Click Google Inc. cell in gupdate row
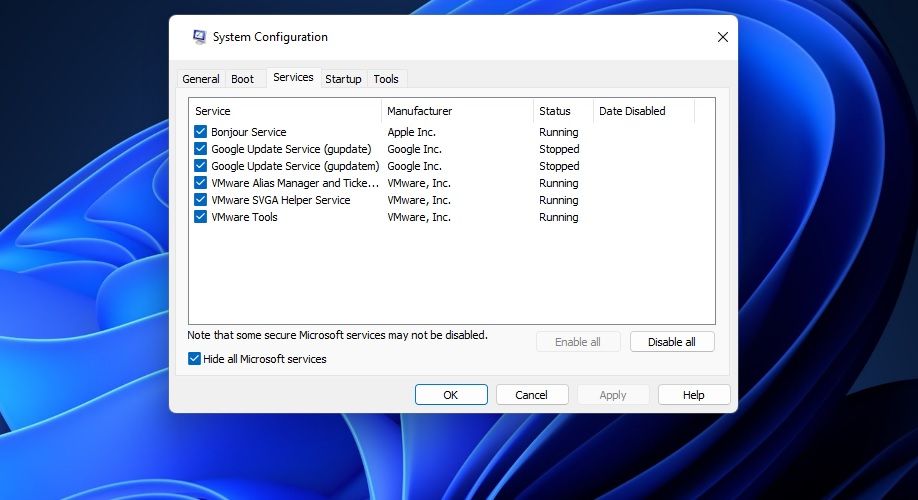Viewport: 918px width, 500px height. coord(415,149)
